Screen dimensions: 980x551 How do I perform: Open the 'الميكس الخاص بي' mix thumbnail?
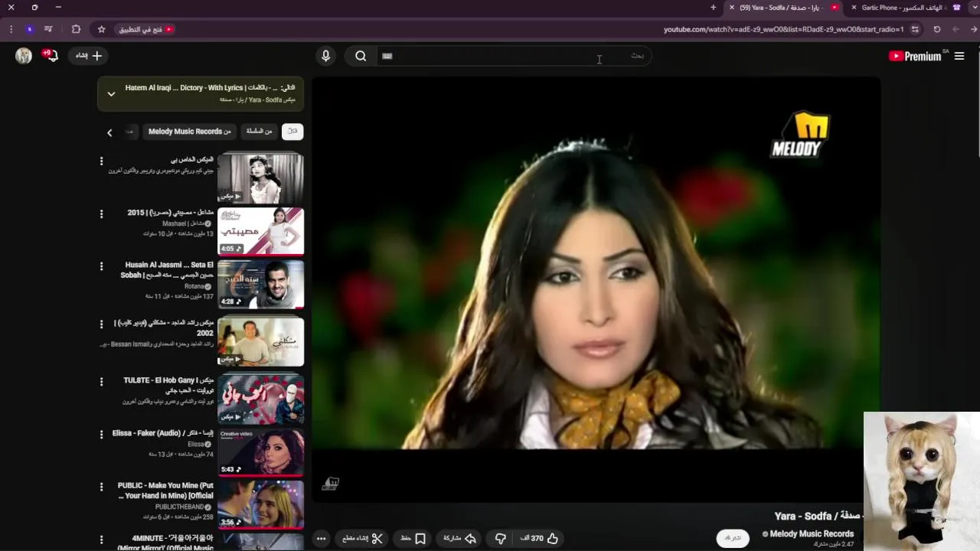pos(260,178)
